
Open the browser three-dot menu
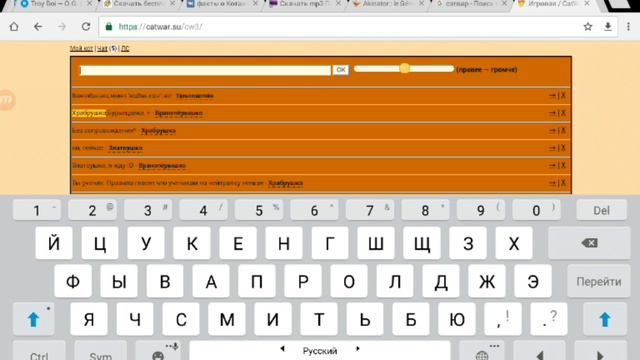628,27
